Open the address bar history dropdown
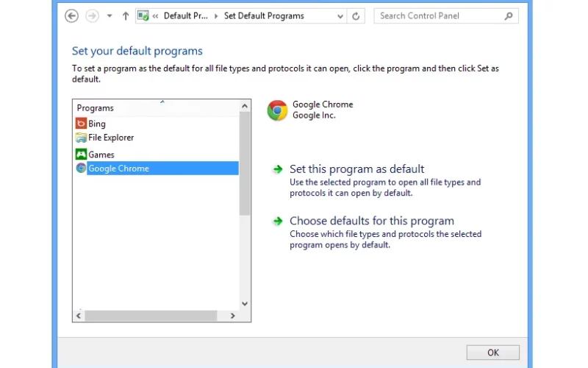Viewport: 588px width, 368px height. click(x=340, y=16)
